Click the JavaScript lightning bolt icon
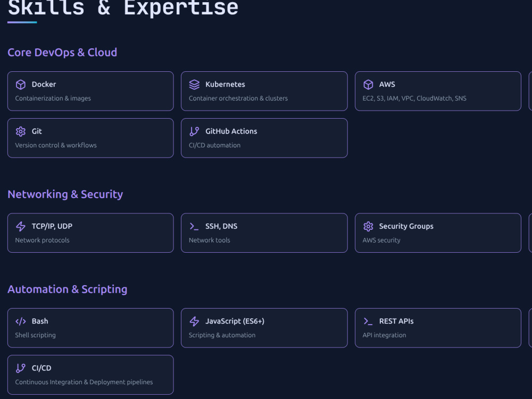The height and width of the screenshot is (399, 532). tap(194, 321)
